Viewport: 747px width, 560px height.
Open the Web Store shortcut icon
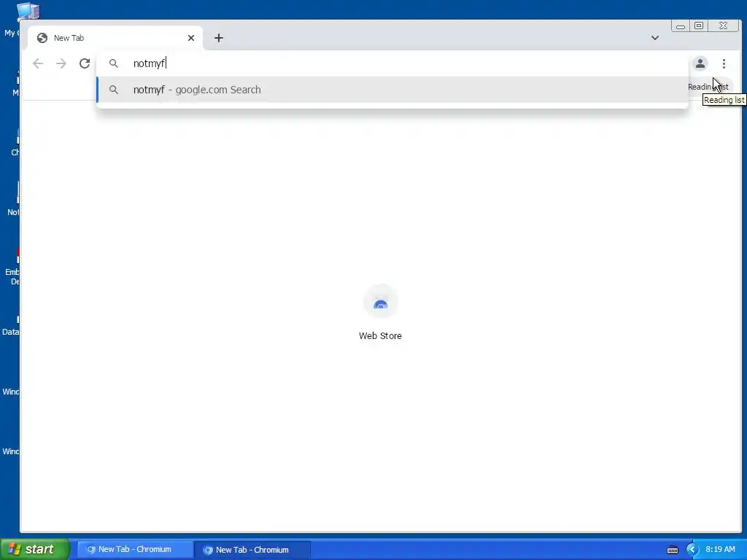coord(380,301)
